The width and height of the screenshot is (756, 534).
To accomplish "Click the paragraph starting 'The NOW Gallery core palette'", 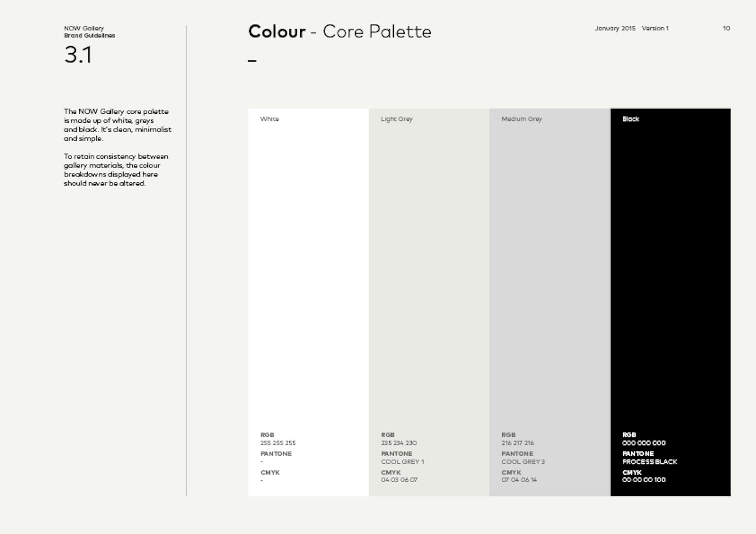I will click(117, 125).
